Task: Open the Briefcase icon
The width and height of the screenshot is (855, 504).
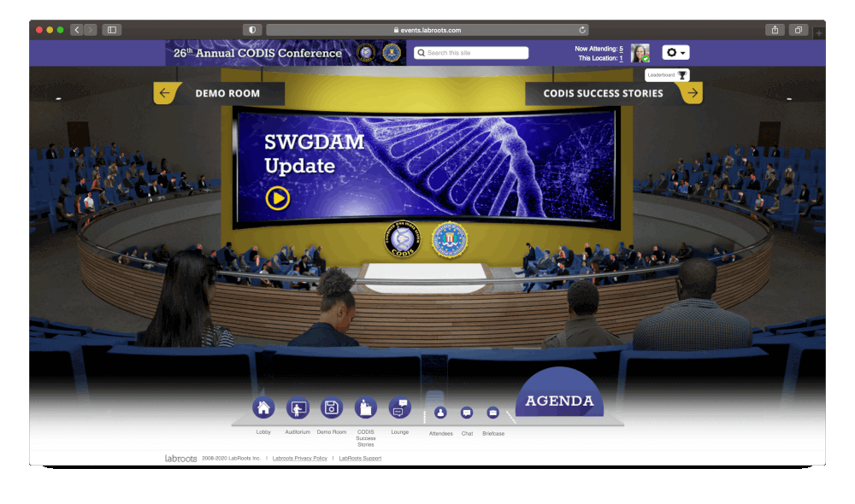Action: pos(492,414)
